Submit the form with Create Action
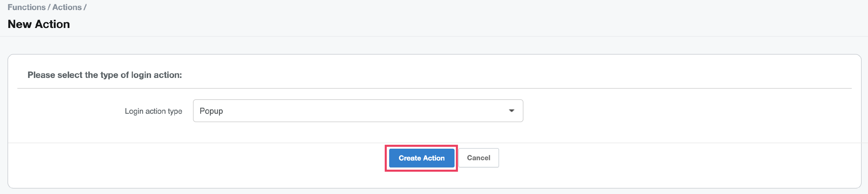 tap(421, 158)
